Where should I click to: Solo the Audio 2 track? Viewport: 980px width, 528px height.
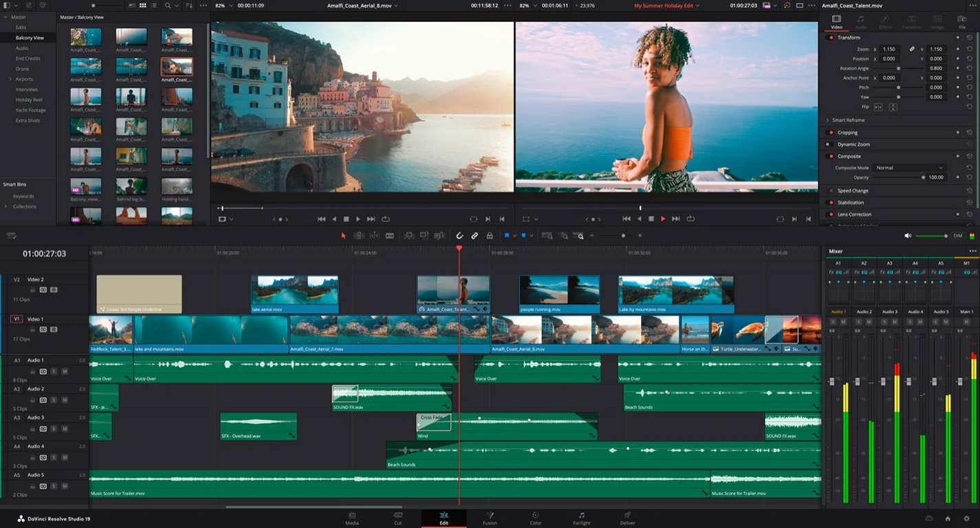(54, 400)
